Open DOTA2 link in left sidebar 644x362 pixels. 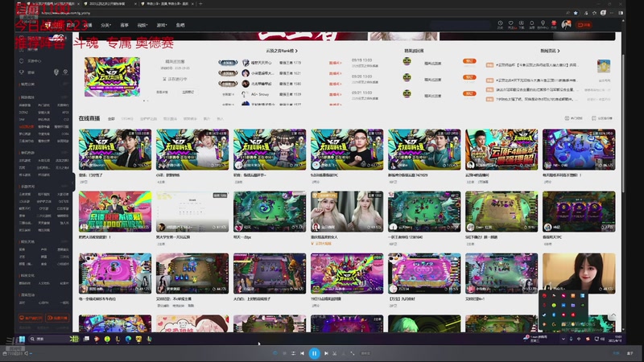point(23,112)
